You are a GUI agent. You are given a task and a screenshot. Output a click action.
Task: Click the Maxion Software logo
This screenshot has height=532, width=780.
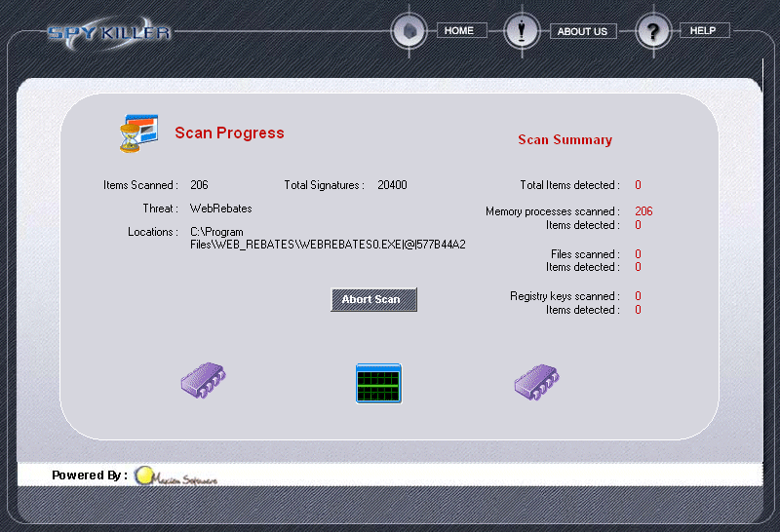coord(175,475)
